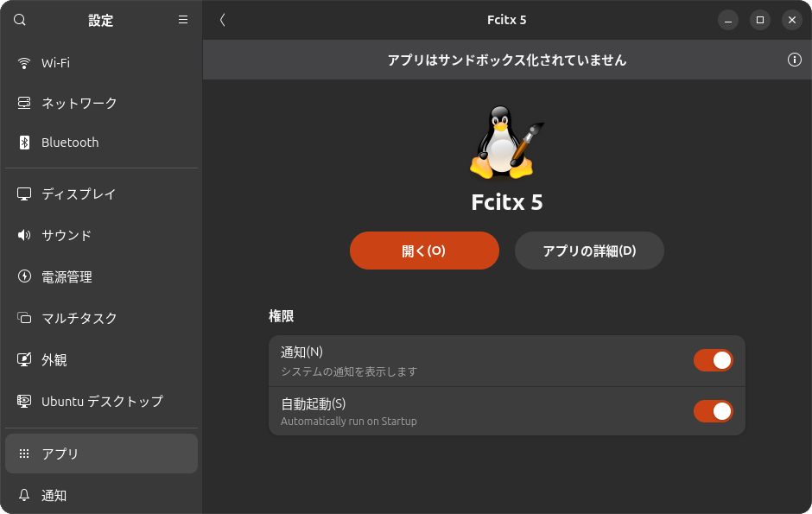Screen dimensions: 812x514
Task: Click 'Automatically run on Startup' text
Action: (348, 422)
